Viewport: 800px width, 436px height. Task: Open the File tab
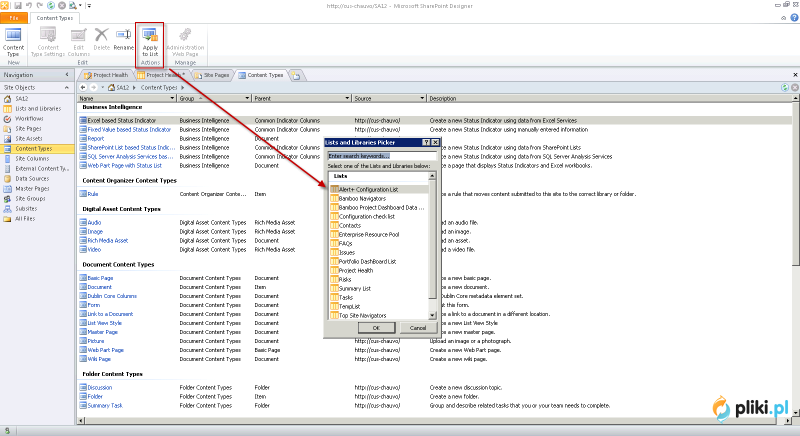[x=14, y=18]
